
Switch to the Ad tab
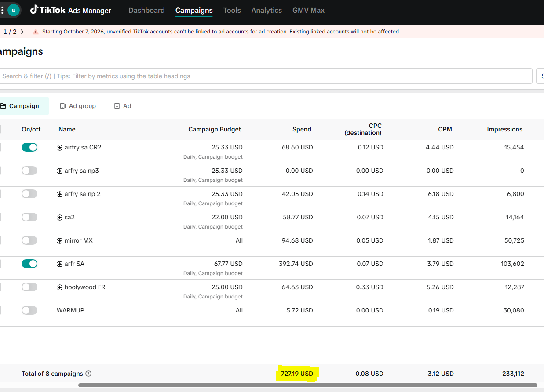click(x=123, y=106)
